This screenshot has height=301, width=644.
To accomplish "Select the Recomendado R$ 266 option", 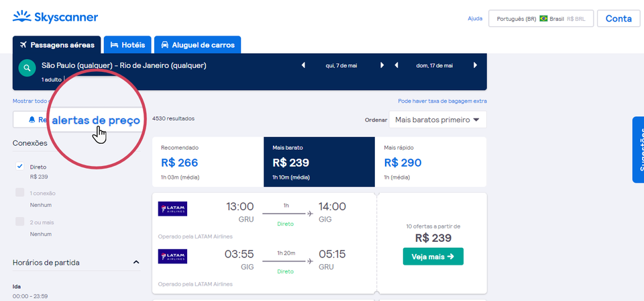I will click(x=208, y=162).
